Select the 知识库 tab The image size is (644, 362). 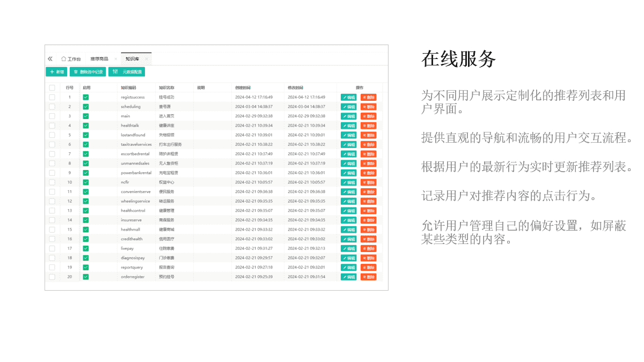pyautogui.click(x=132, y=58)
